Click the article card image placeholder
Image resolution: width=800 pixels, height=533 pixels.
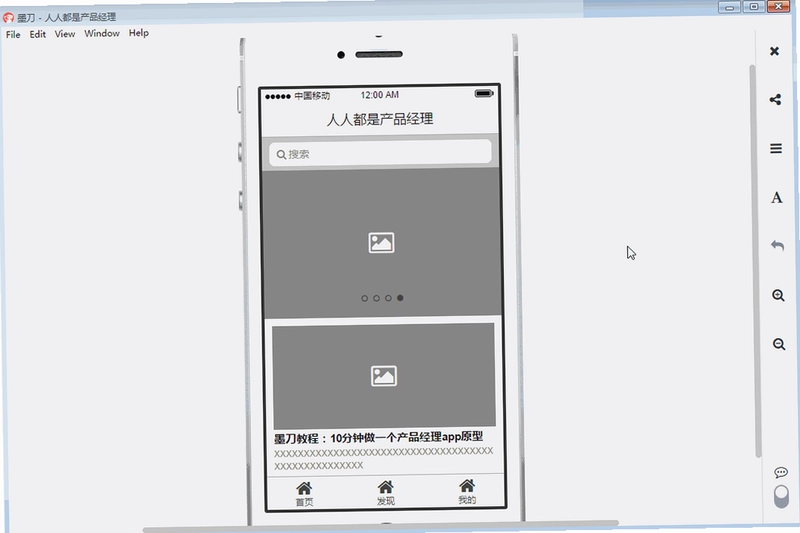[x=384, y=376]
